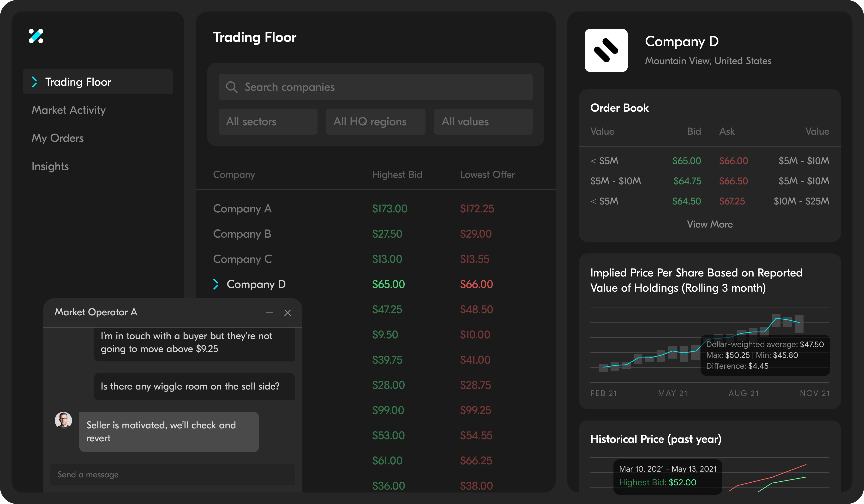Open the All values filter dropdown
This screenshot has height=504, width=864.
483,122
